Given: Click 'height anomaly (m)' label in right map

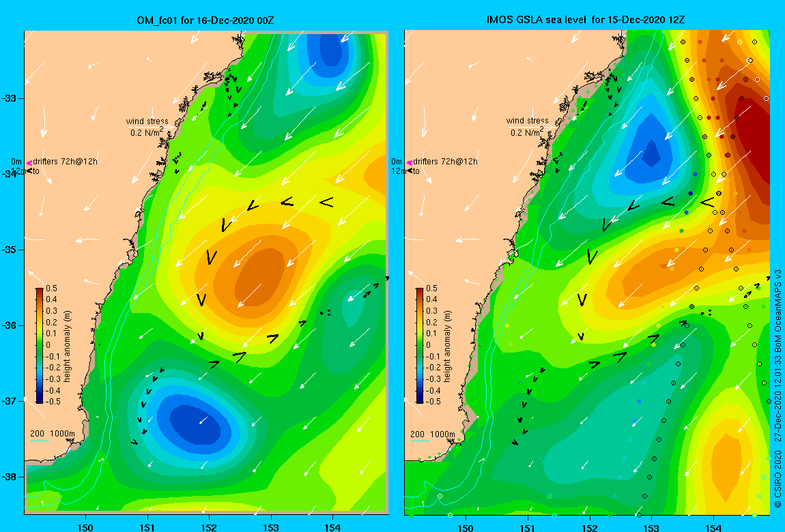Looking at the screenshot, I should pyautogui.click(x=448, y=346).
